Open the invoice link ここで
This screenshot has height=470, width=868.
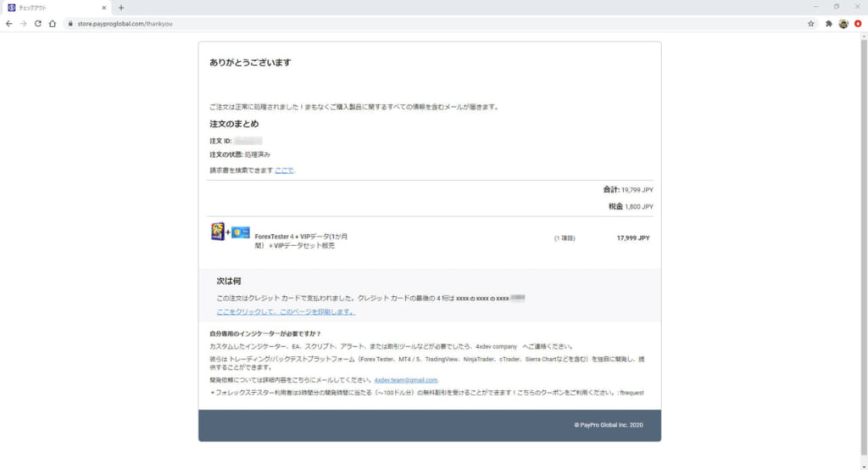click(285, 171)
